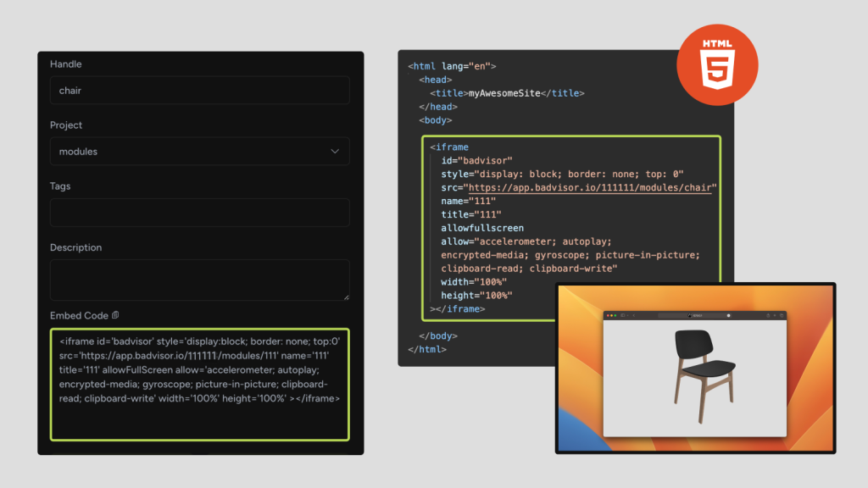Screen dimensions: 868x488
Task: Click the "<iframe" opening line
Action: 449,147
